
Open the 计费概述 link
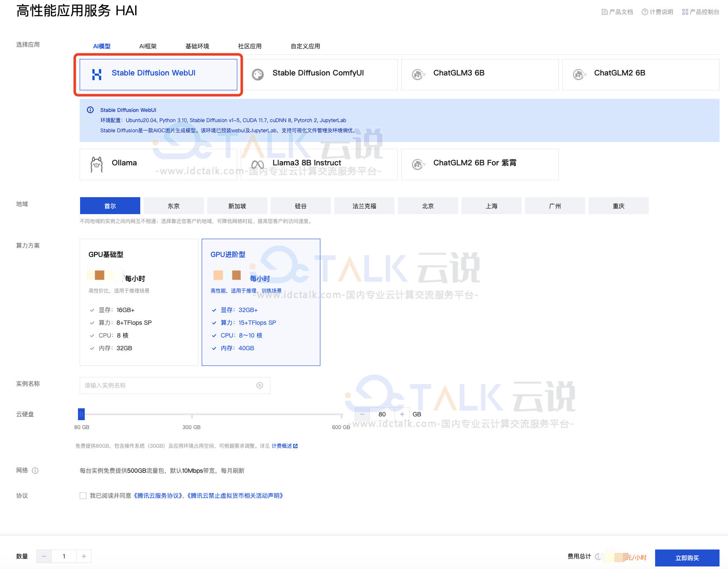pos(284,446)
